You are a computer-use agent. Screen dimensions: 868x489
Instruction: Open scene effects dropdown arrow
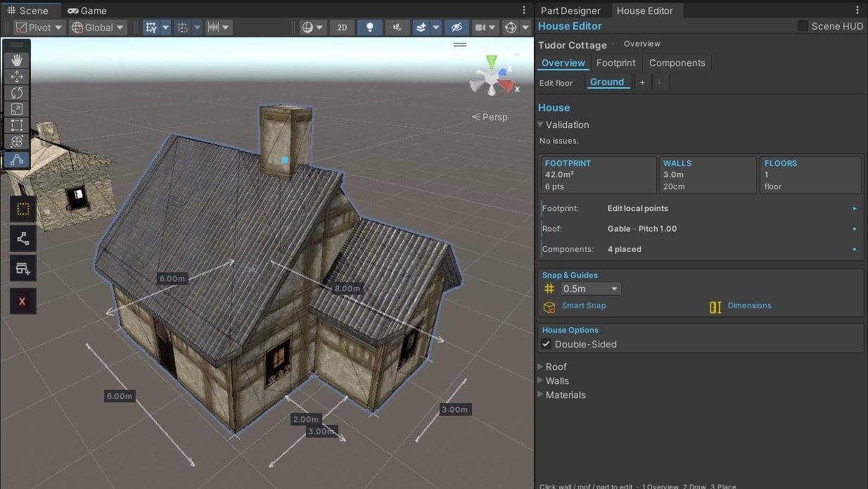436,27
